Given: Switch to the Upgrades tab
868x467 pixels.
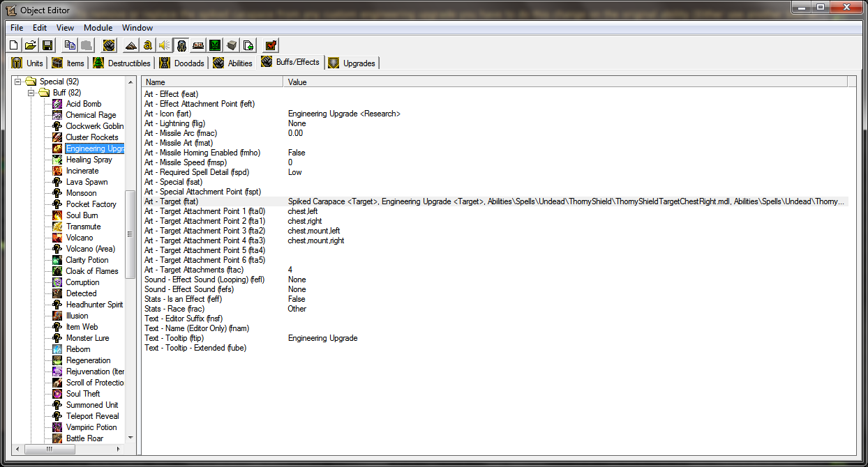Looking at the screenshot, I should (352, 63).
